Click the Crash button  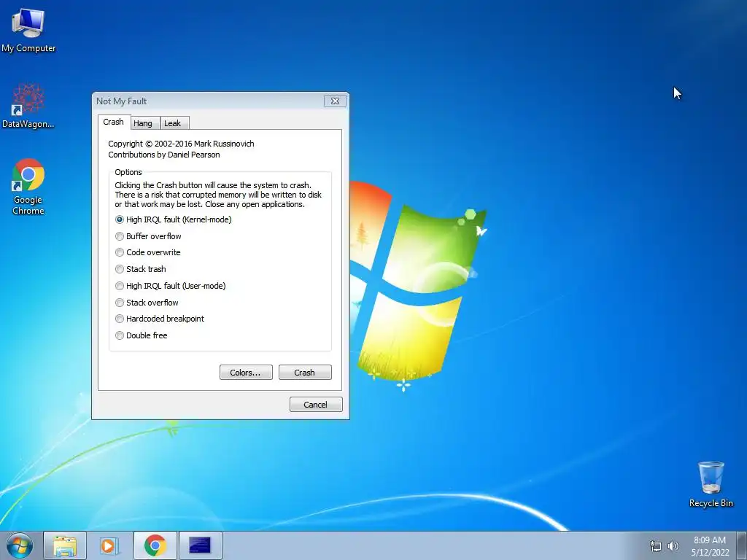point(305,373)
